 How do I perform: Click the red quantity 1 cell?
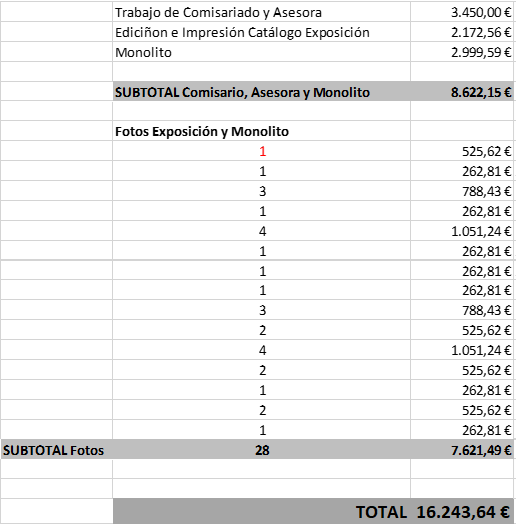(x=261, y=151)
